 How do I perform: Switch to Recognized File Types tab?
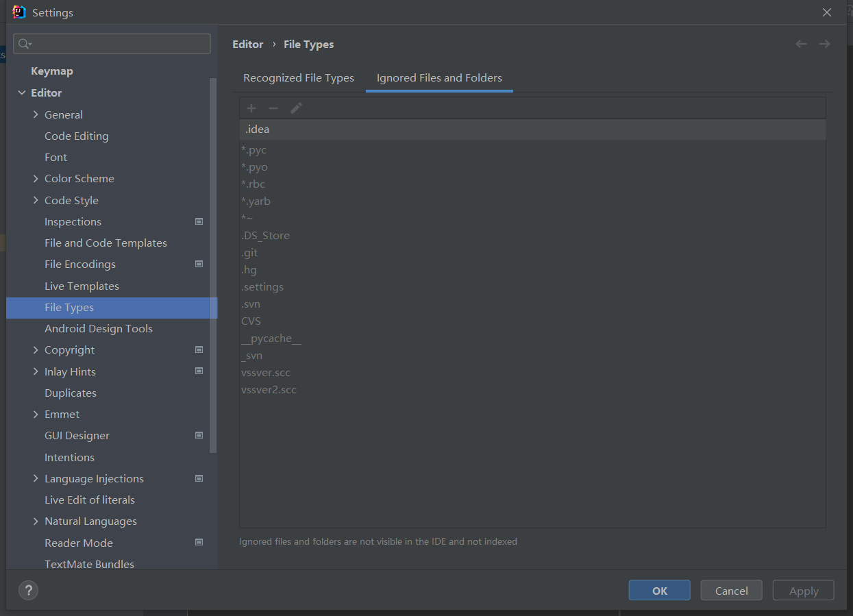pos(299,78)
